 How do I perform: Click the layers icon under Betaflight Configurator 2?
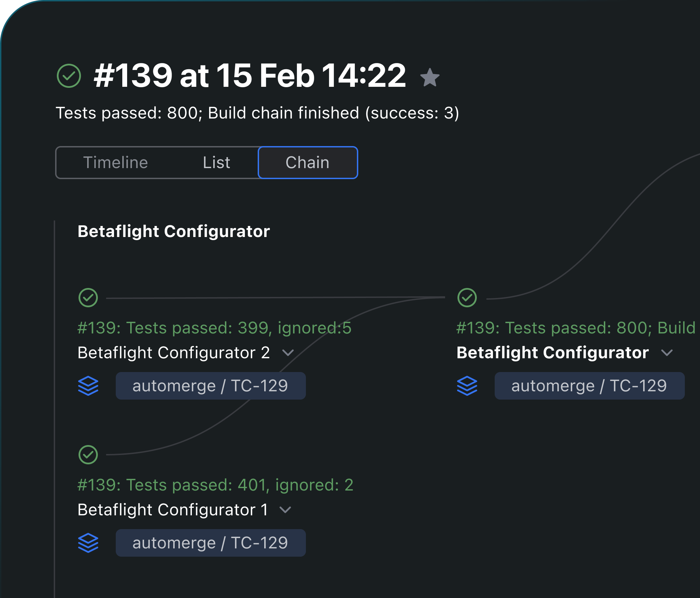coord(88,386)
